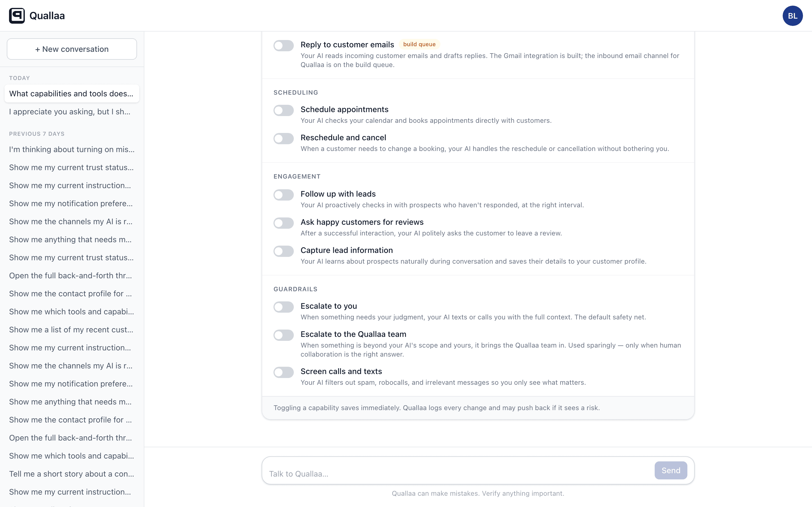Enable the Escalate to you guardrail
The height and width of the screenshot is (507, 812).
click(x=283, y=307)
